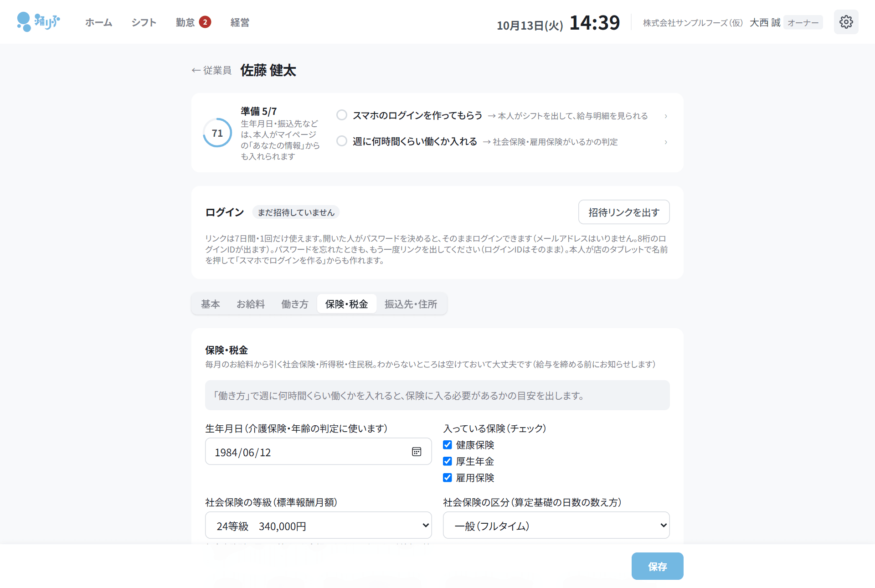Switch to the 基本 tab
This screenshot has width=875, height=588.
click(211, 304)
